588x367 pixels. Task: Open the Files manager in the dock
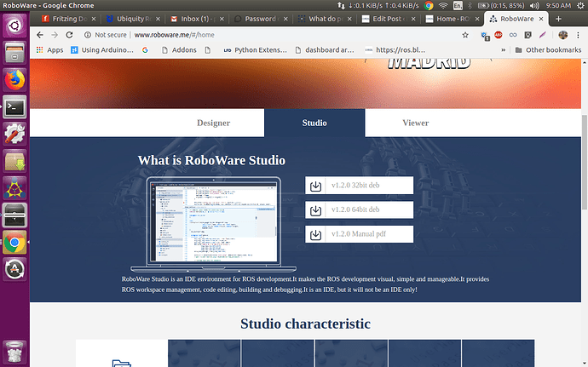tap(14, 53)
